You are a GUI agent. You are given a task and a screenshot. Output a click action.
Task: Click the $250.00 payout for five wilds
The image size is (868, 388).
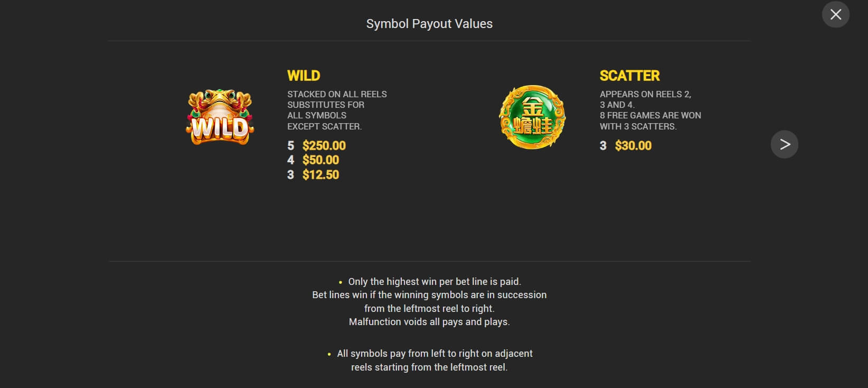click(x=324, y=145)
